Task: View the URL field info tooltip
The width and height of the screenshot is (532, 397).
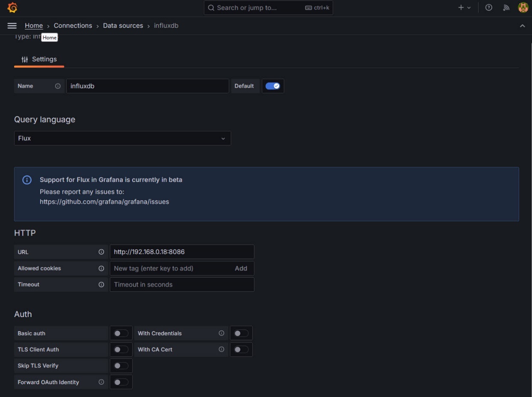Action: tap(102, 252)
